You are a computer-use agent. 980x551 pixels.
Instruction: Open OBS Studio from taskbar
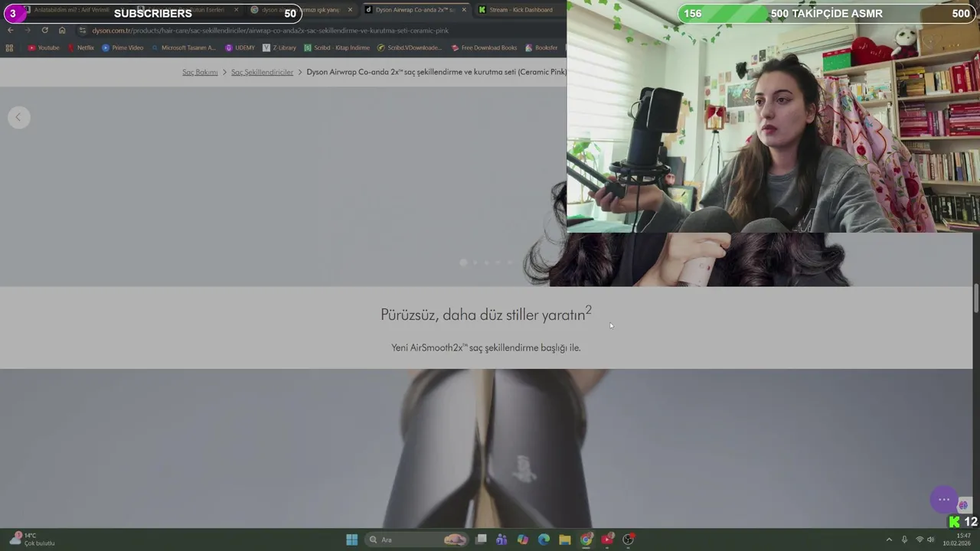[629, 540]
